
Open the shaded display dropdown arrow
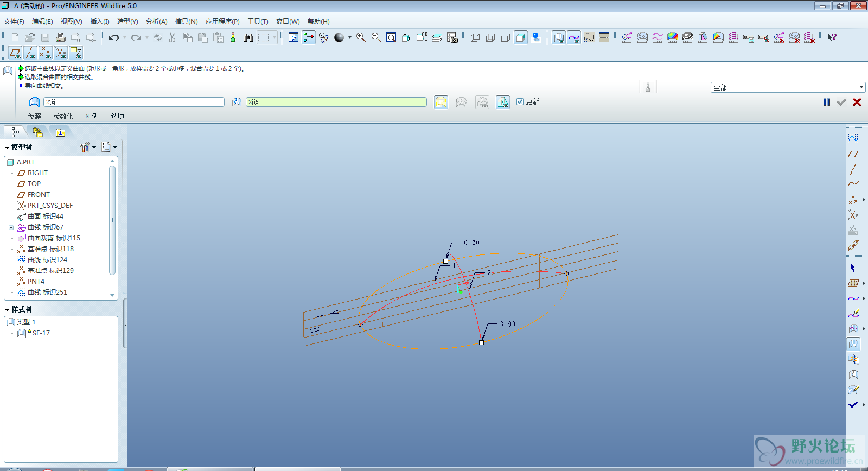click(x=349, y=37)
